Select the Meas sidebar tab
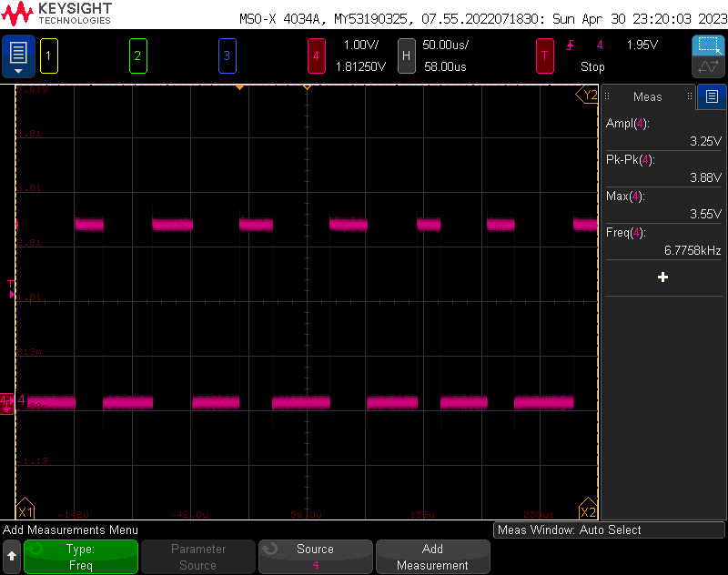 648,96
